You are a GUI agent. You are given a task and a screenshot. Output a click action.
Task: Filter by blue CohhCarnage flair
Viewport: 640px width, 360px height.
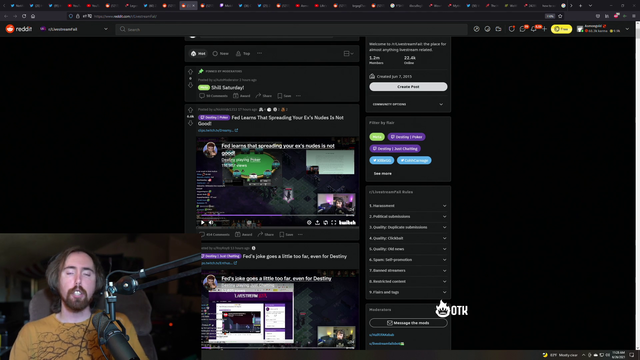coord(414,160)
